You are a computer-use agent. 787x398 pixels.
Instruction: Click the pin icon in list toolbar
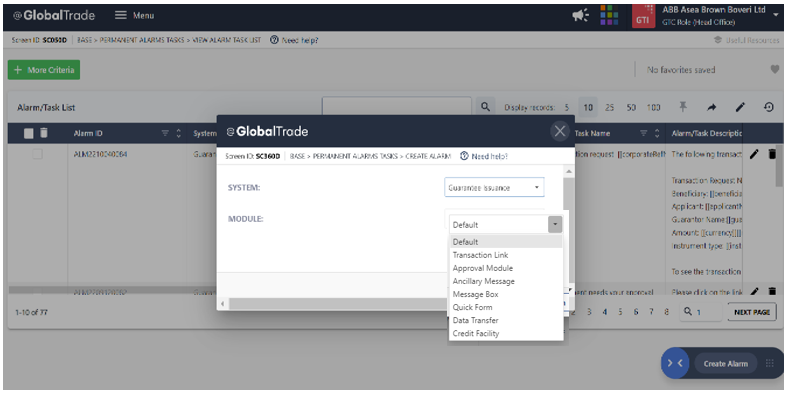coord(683,107)
